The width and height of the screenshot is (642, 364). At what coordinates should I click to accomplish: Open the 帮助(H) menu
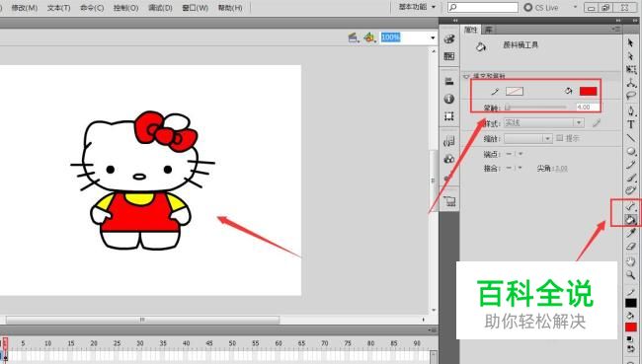pos(230,8)
